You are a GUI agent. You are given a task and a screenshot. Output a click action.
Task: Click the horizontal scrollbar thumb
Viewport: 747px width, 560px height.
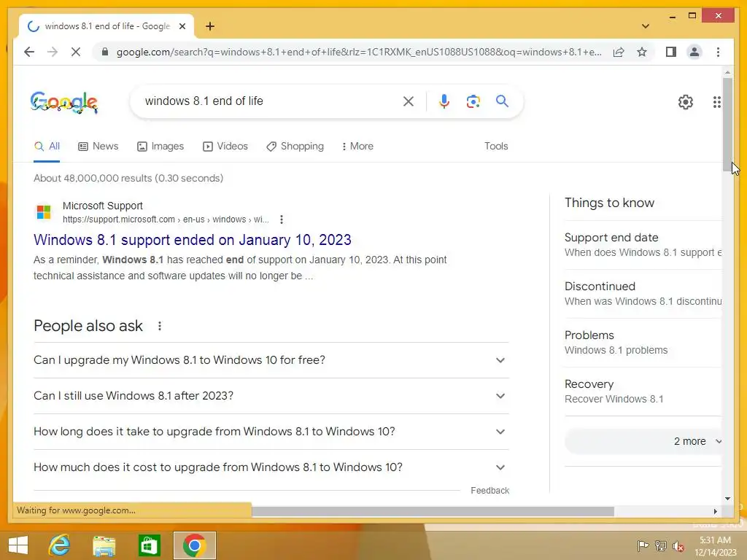[433, 511]
